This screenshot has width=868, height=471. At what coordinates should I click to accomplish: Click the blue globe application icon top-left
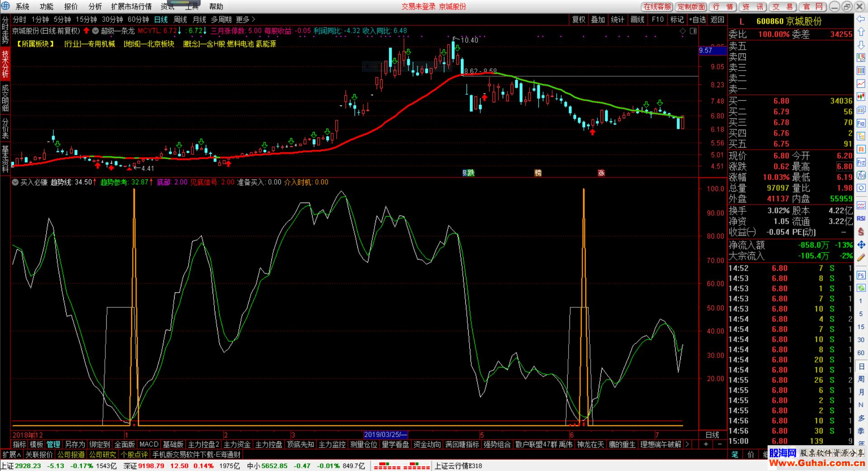5,6
